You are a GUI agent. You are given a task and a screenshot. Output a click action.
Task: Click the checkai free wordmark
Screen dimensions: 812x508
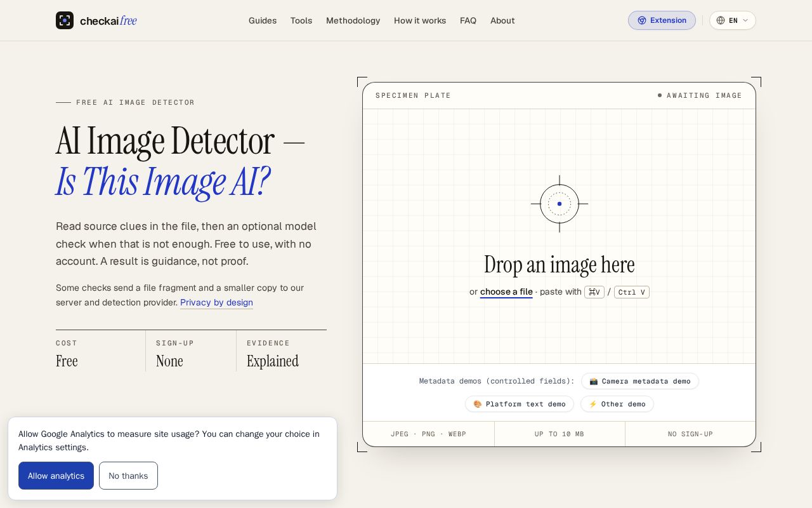pos(108,20)
